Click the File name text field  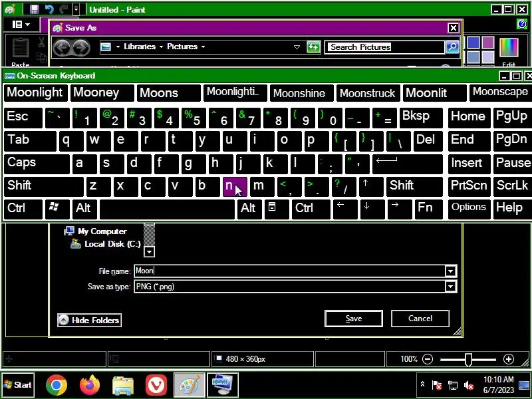[289, 271]
